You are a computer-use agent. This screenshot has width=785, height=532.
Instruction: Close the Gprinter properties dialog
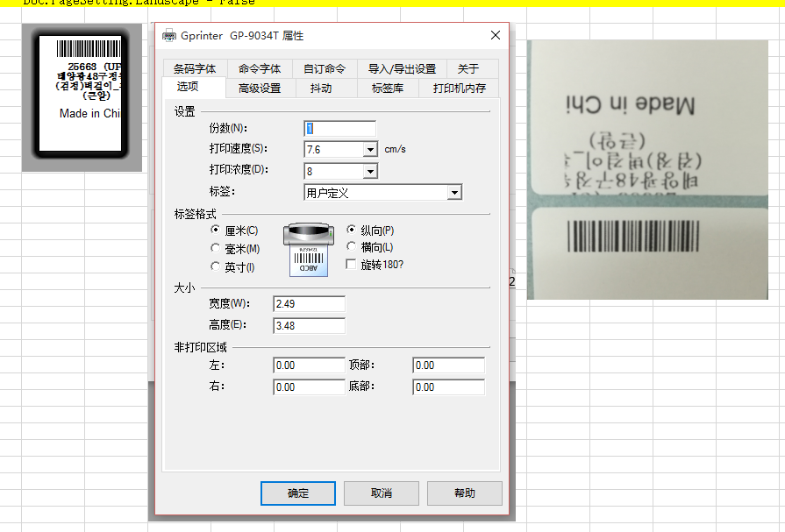tap(496, 35)
